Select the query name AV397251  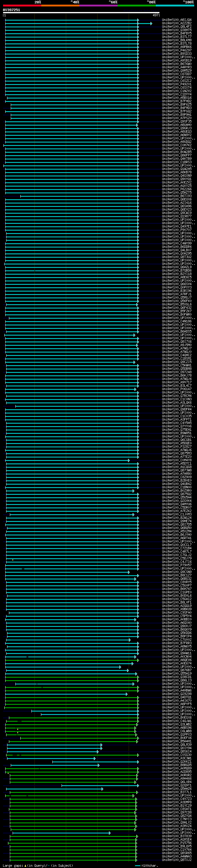coord(11,10)
